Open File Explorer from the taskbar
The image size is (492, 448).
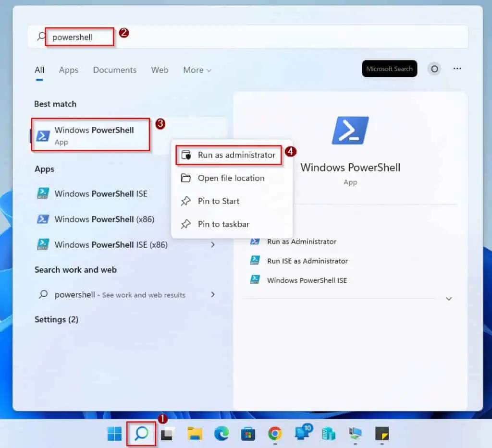coord(195,434)
